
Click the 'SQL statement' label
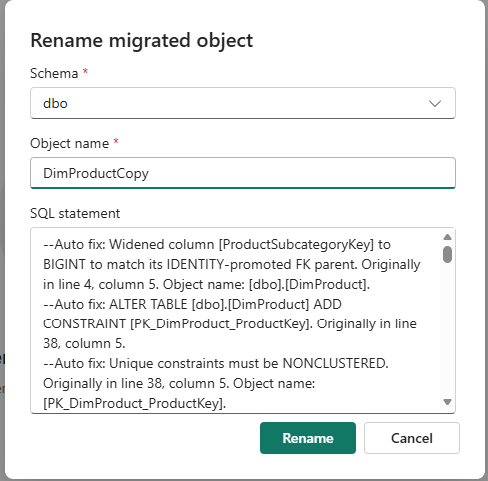[x=75, y=213]
